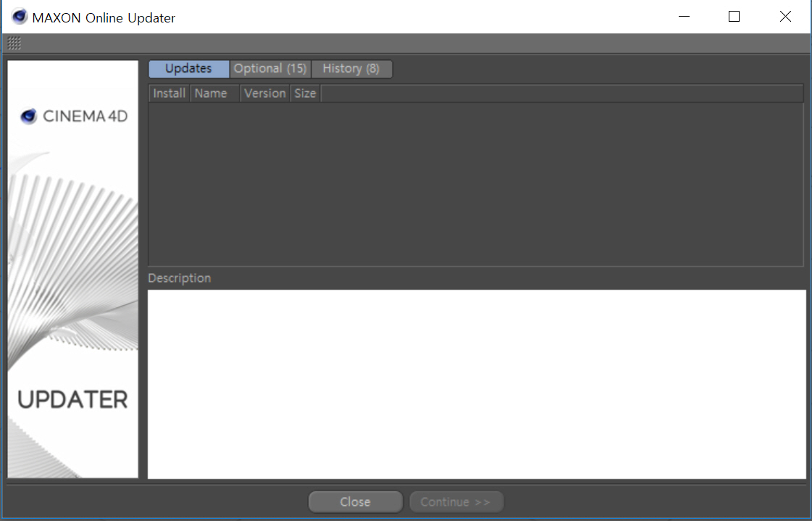This screenshot has width=812, height=521.
Task: Close the window with the X button
Action: coord(785,17)
